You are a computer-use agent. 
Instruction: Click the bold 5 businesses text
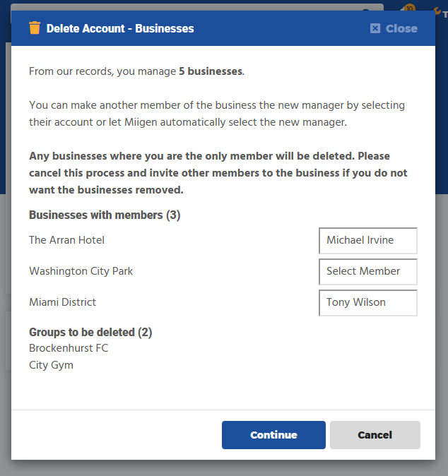point(211,71)
